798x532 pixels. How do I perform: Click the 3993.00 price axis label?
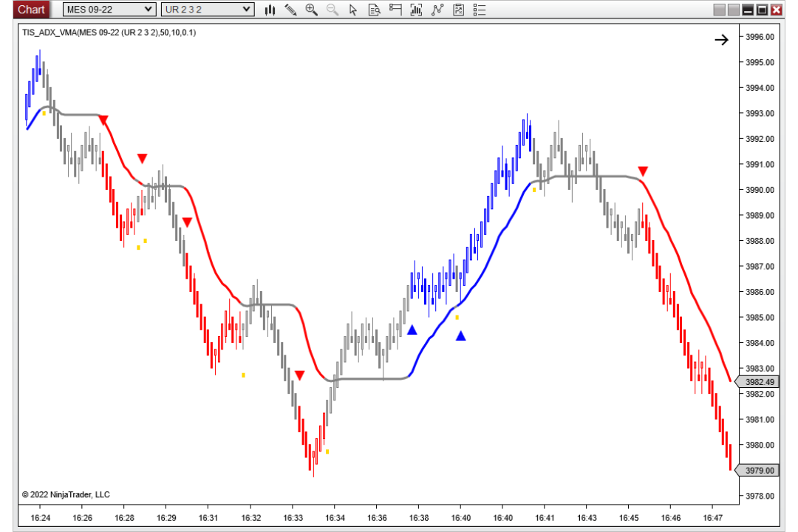click(x=760, y=113)
